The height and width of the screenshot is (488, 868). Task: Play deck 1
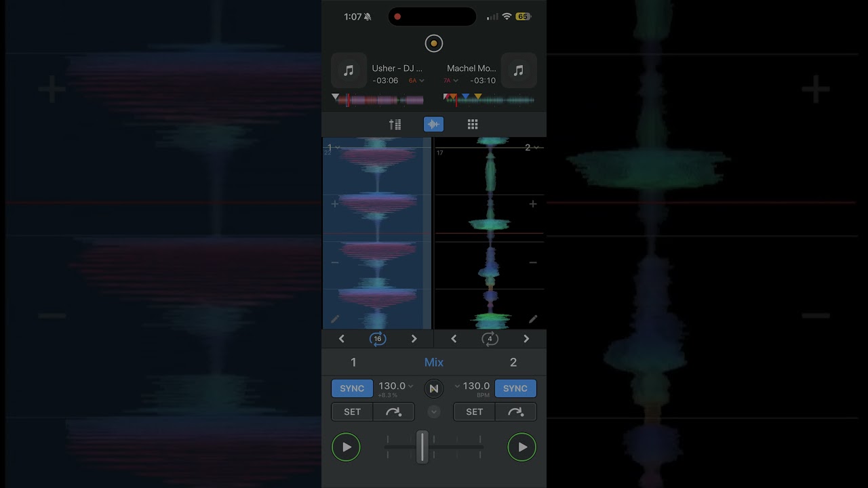click(x=346, y=447)
